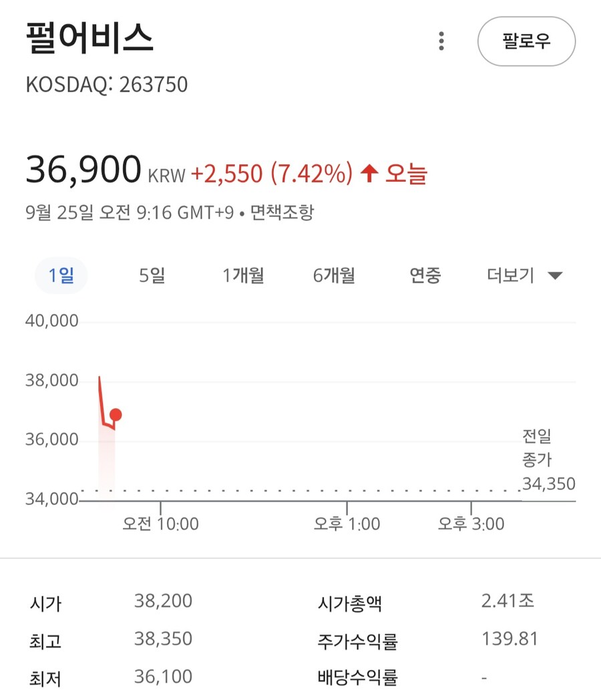Screen dimensions: 601x700
Task: Click the red current price dot on chart
Action: [116, 415]
